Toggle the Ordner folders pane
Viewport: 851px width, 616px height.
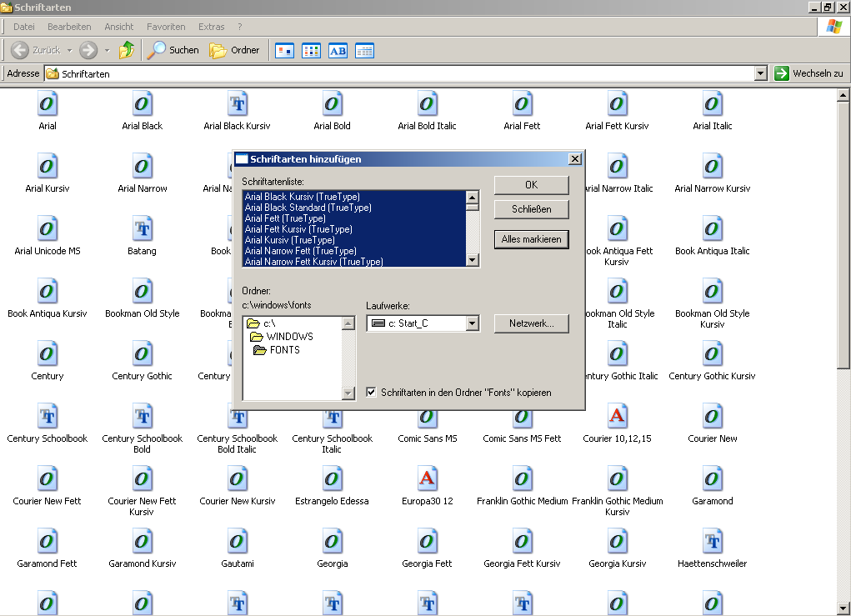[234, 50]
